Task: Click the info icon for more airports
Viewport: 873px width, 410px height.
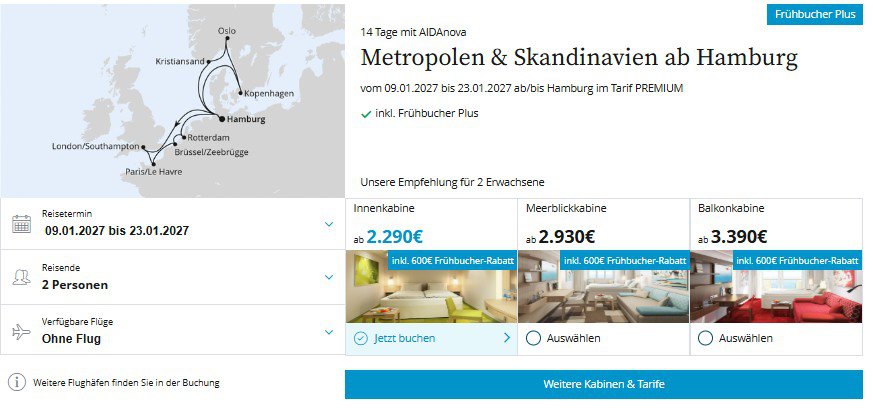Action: 17,382
